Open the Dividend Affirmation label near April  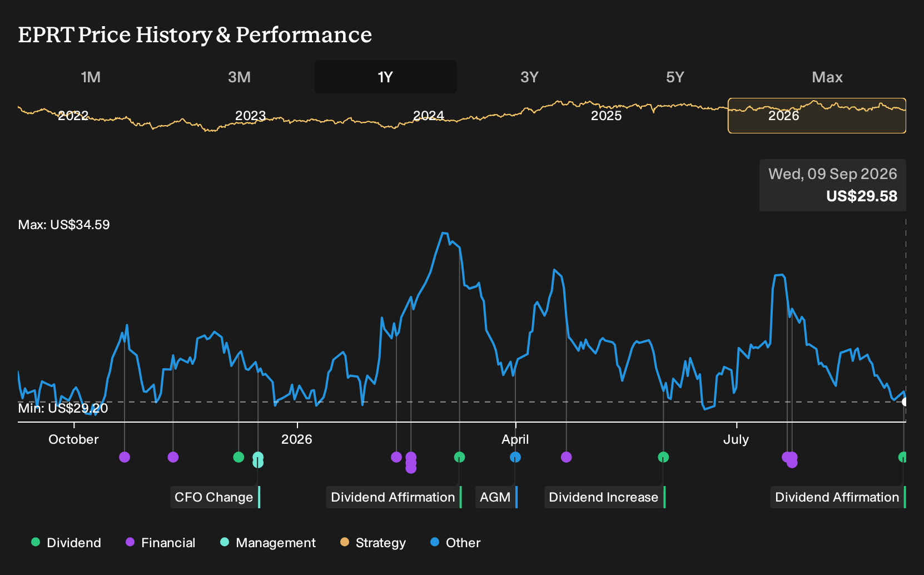pos(394,497)
